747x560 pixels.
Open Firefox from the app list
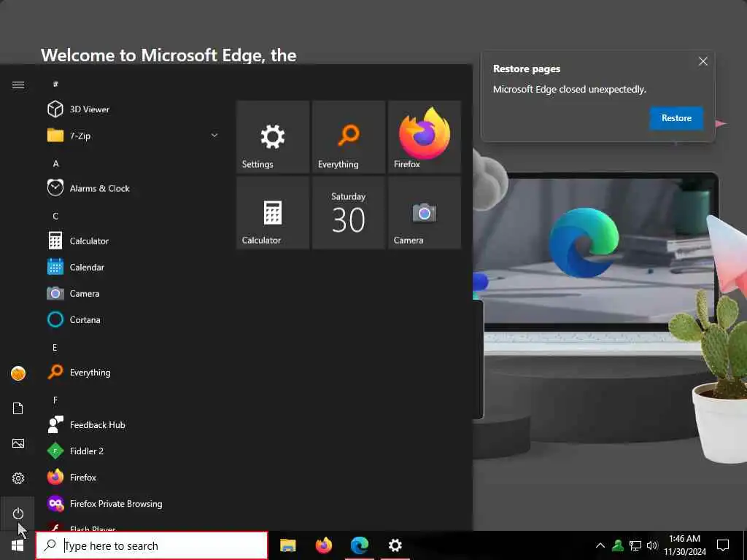coord(133,477)
